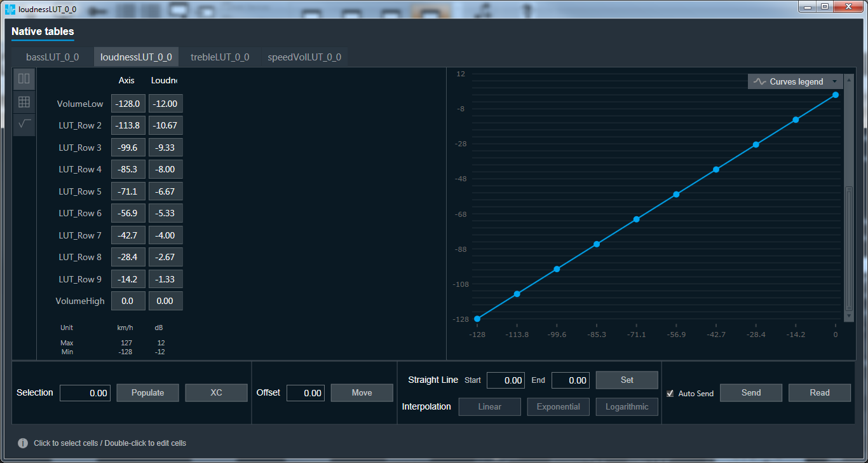Select VolumeLow loudness cell -12.00
This screenshot has height=463, width=868.
165,104
